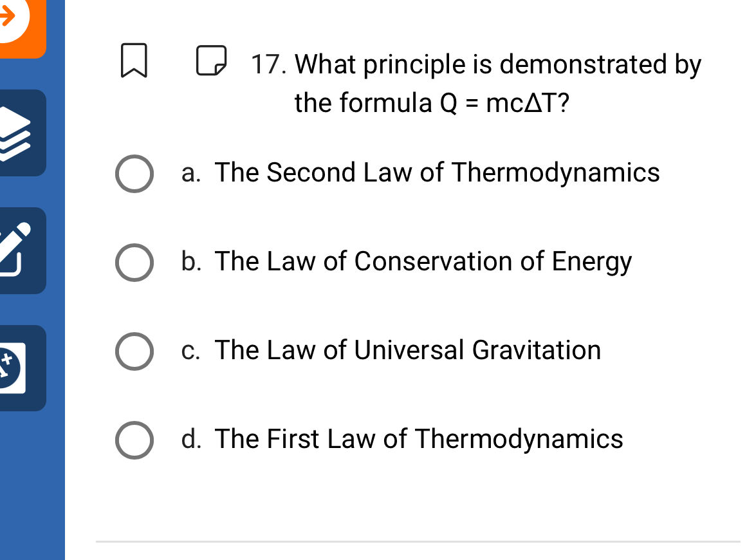Select answer a, The Second Law of Thermodynamics
747x560 pixels.
(x=134, y=173)
